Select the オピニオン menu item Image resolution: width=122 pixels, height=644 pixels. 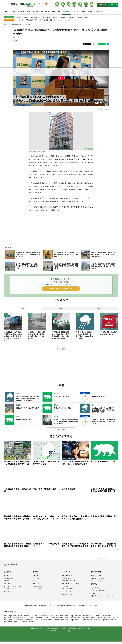click(x=76, y=12)
